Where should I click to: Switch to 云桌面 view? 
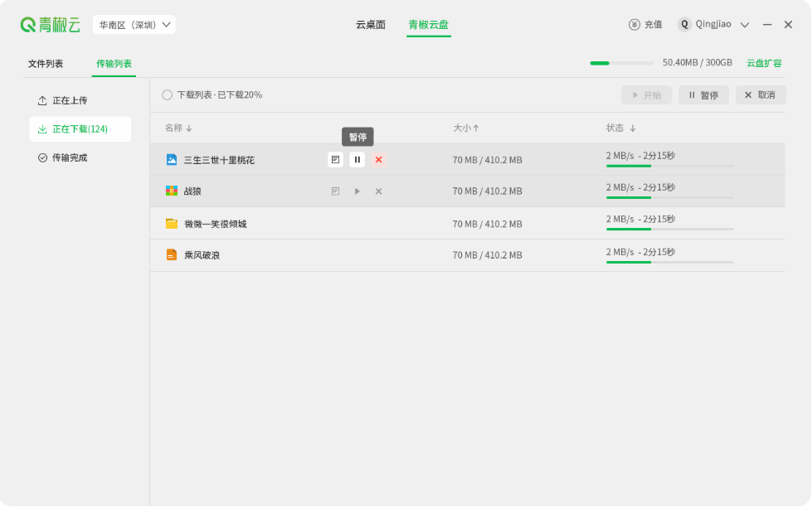point(370,24)
